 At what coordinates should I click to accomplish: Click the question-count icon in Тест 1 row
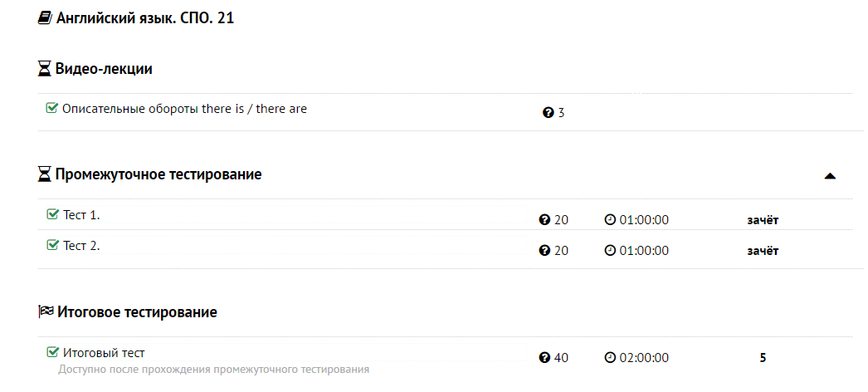[544, 220]
